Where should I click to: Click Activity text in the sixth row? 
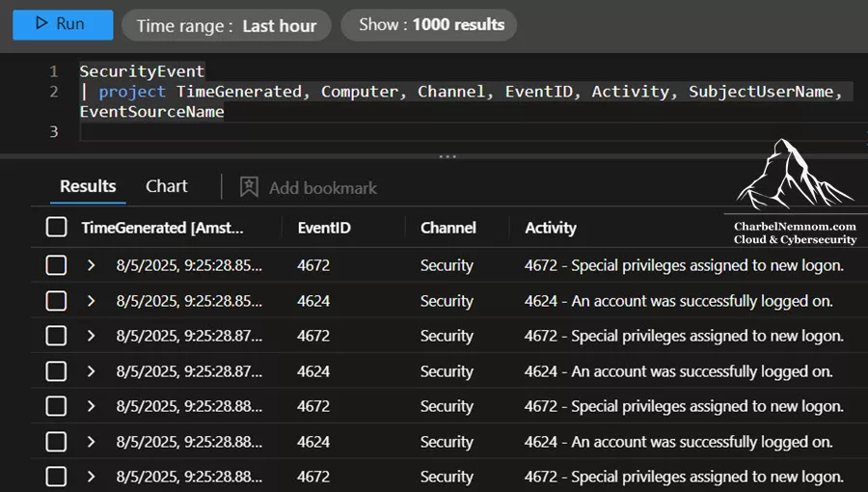[x=679, y=442]
